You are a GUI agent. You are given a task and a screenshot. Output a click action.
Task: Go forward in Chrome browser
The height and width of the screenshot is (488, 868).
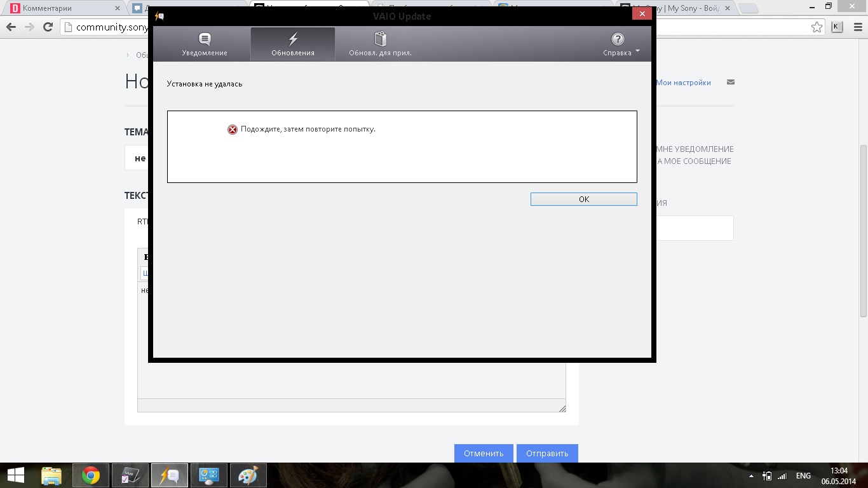29,27
